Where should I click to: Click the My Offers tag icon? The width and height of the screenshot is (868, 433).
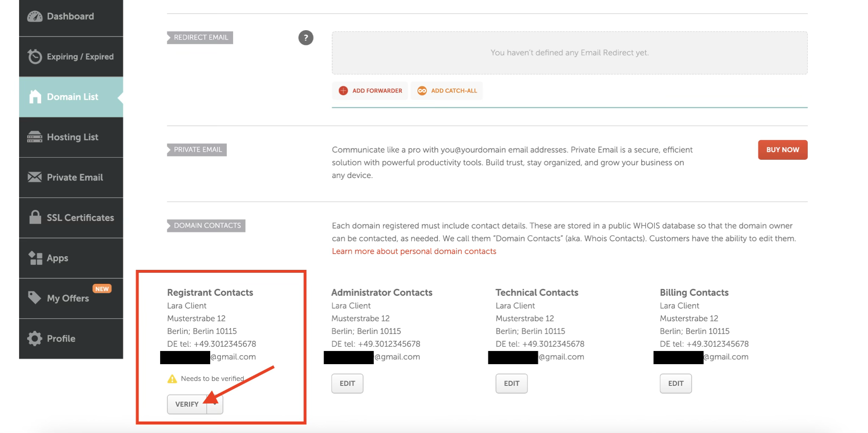(x=34, y=297)
